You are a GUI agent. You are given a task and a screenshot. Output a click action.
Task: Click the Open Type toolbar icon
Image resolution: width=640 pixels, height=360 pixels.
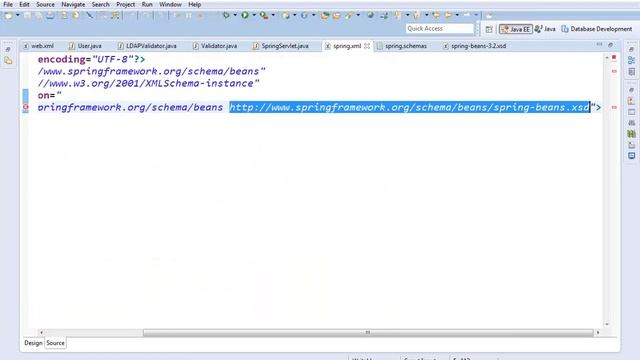tap(325, 16)
